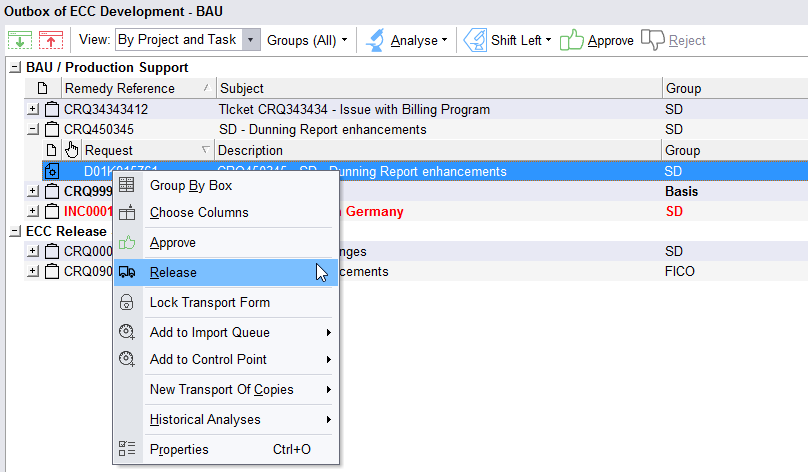Open the View 'By Project and Task' dropdown
808x472 pixels.
(x=252, y=40)
